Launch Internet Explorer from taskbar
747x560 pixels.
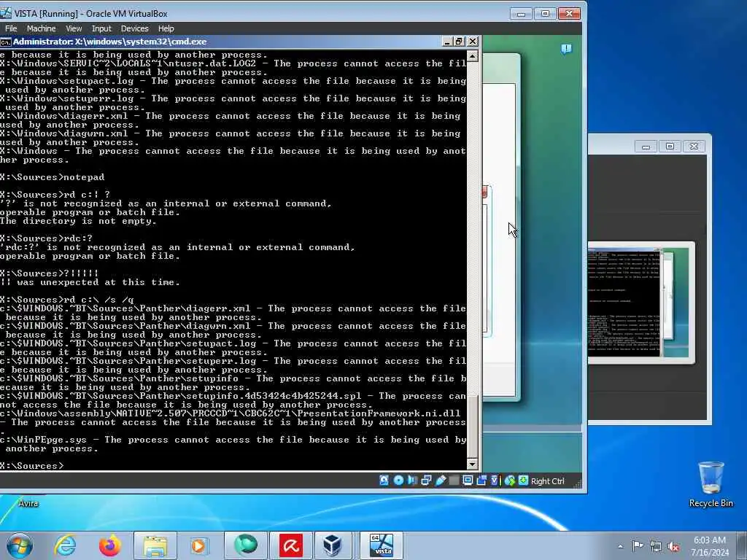click(x=65, y=545)
